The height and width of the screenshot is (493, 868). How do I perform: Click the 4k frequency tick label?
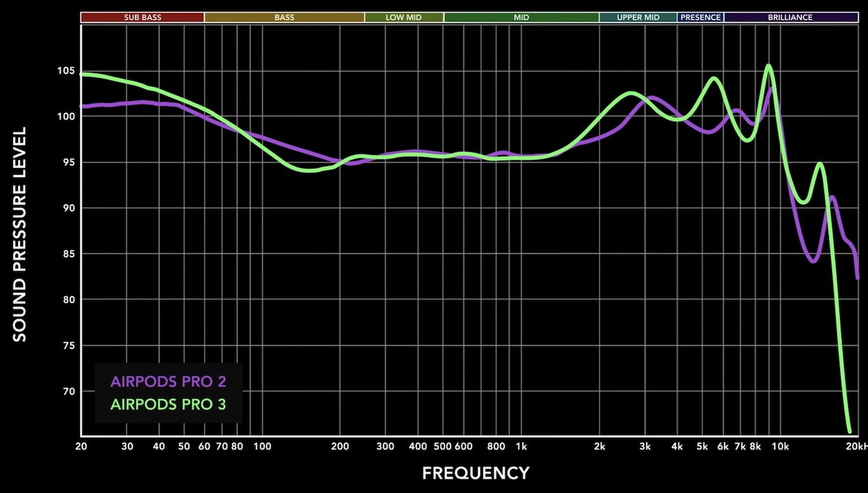[x=678, y=446]
